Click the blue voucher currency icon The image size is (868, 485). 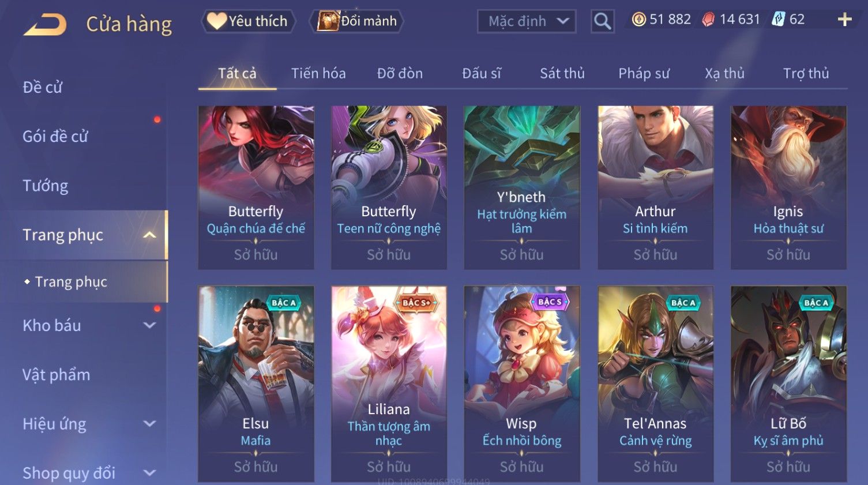tap(779, 20)
